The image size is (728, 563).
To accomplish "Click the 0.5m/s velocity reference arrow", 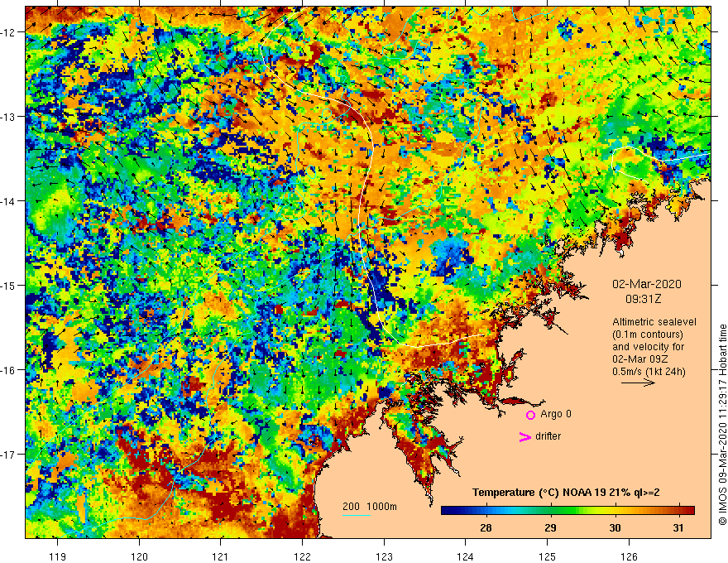I will [638, 383].
